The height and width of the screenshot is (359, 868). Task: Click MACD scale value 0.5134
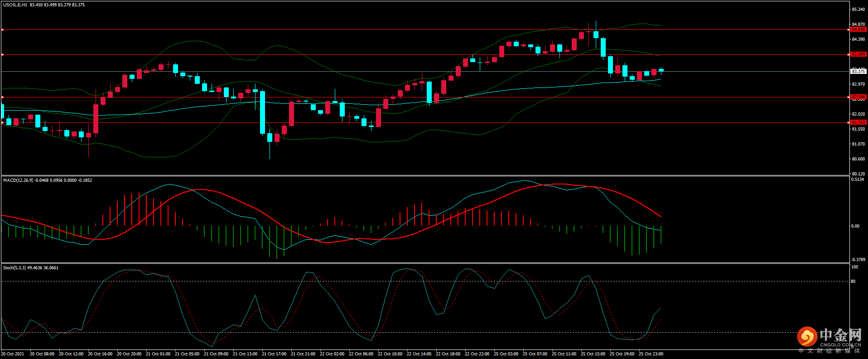click(x=858, y=179)
